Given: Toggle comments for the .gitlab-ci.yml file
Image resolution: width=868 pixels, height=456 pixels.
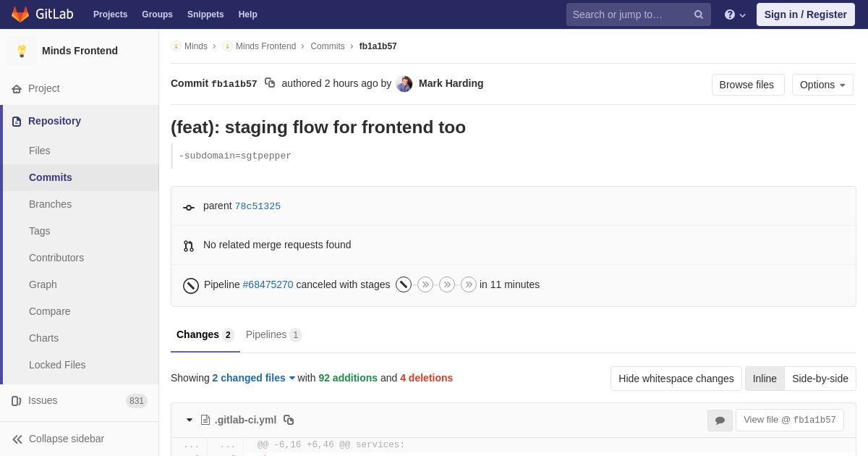Looking at the screenshot, I should 720,421.
